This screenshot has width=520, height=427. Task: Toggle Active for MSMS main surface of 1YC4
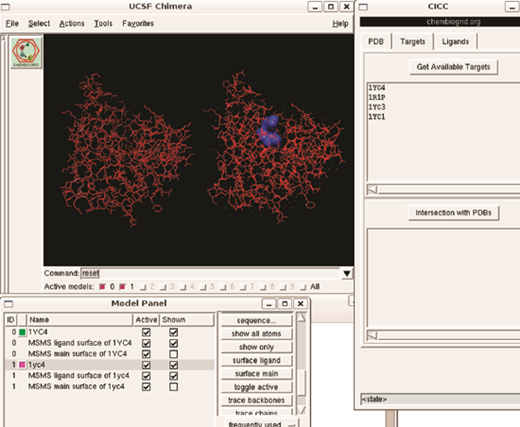point(146,354)
